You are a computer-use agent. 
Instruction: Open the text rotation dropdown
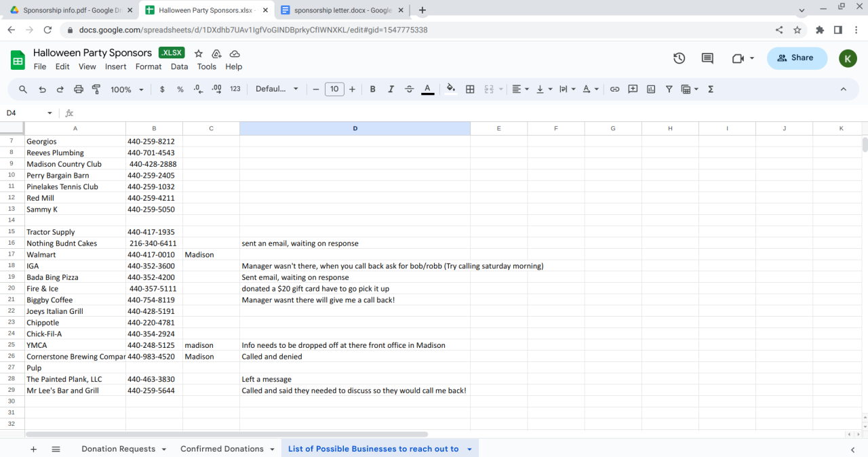[591, 90]
